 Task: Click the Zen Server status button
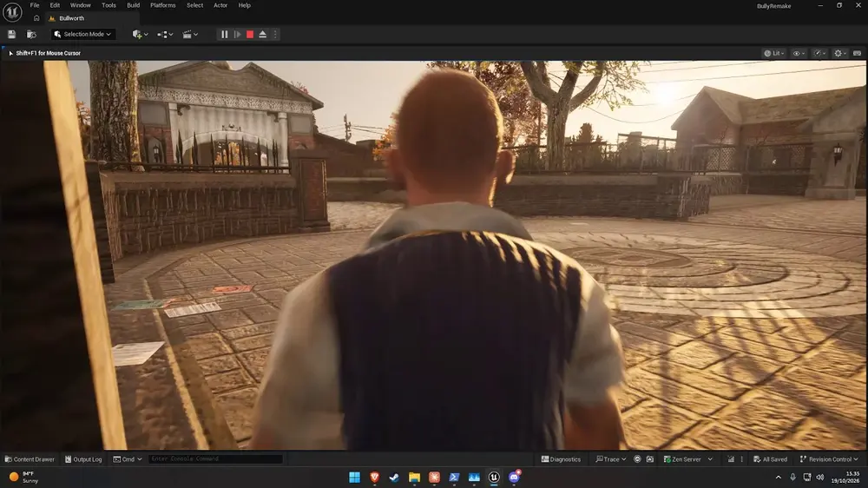682,459
